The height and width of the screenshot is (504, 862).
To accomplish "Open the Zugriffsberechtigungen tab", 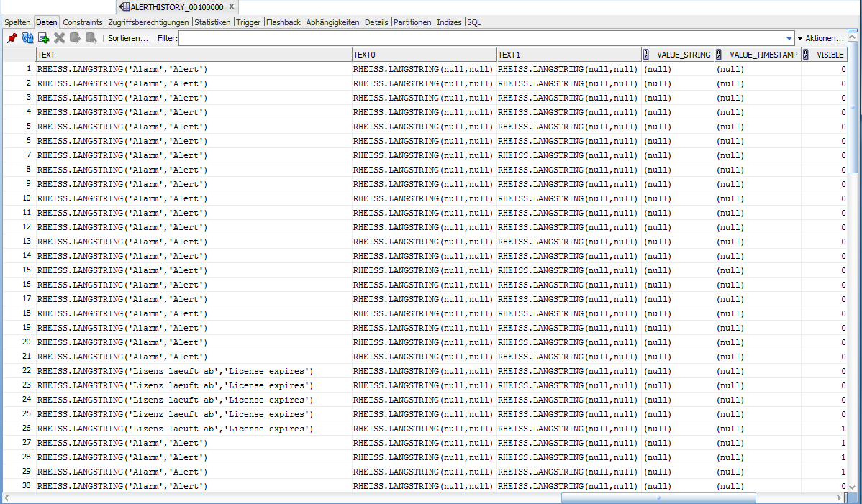I will [x=149, y=22].
